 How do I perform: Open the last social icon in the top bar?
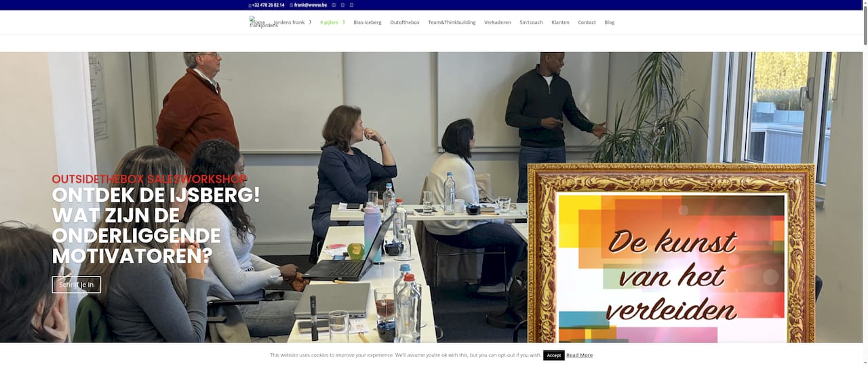point(351,5)
